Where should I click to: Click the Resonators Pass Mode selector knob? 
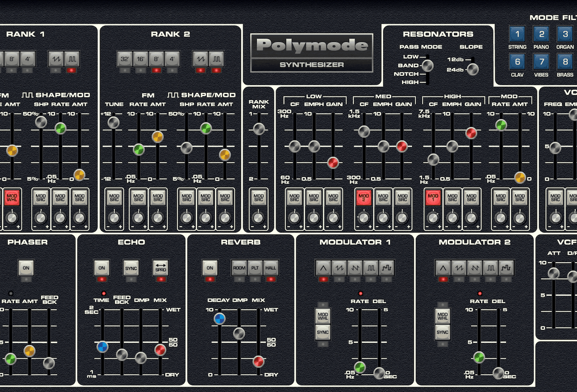click(x=427, y=65)
